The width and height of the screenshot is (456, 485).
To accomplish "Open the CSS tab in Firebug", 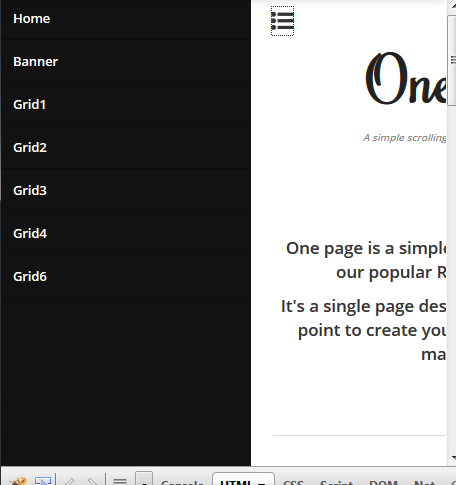I will click(293, 482).
